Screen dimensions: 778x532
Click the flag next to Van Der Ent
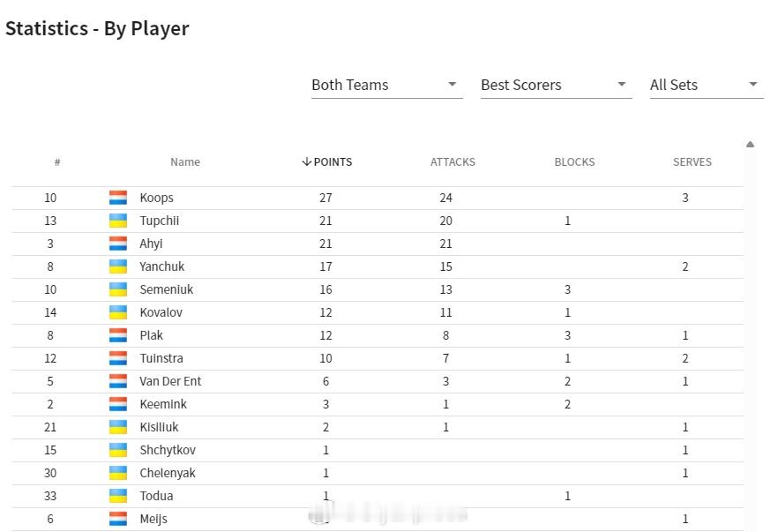[118, 381]
